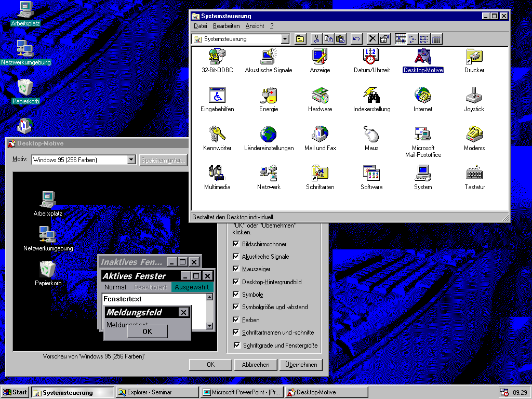
Task: Expand the Motiv theme dropdown
Action: (x=131, y=160)
